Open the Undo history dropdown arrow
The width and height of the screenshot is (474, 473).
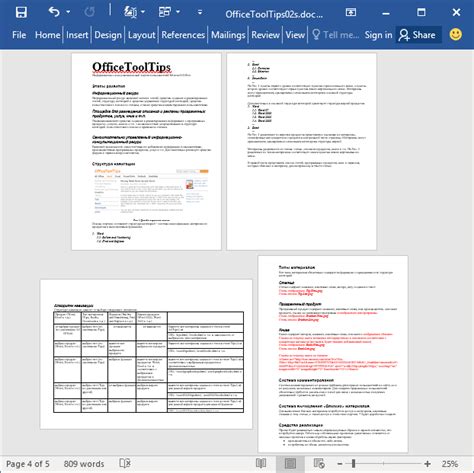[68, 12]
